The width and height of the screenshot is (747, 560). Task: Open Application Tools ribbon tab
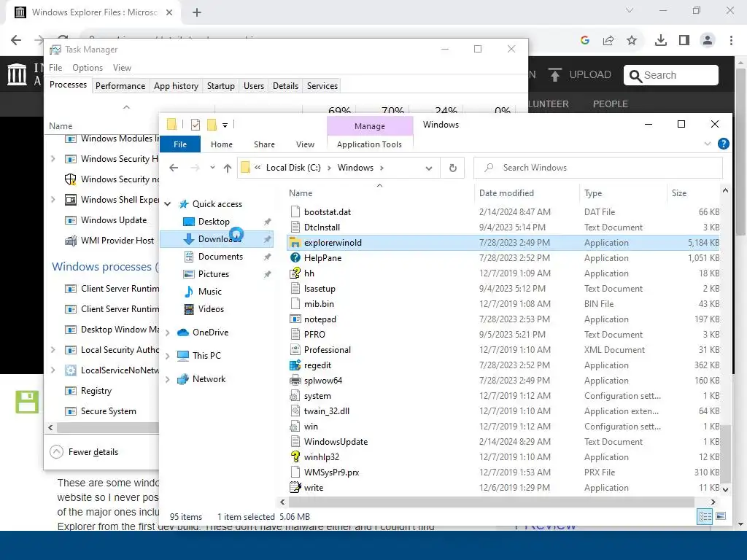coord(369,144)
